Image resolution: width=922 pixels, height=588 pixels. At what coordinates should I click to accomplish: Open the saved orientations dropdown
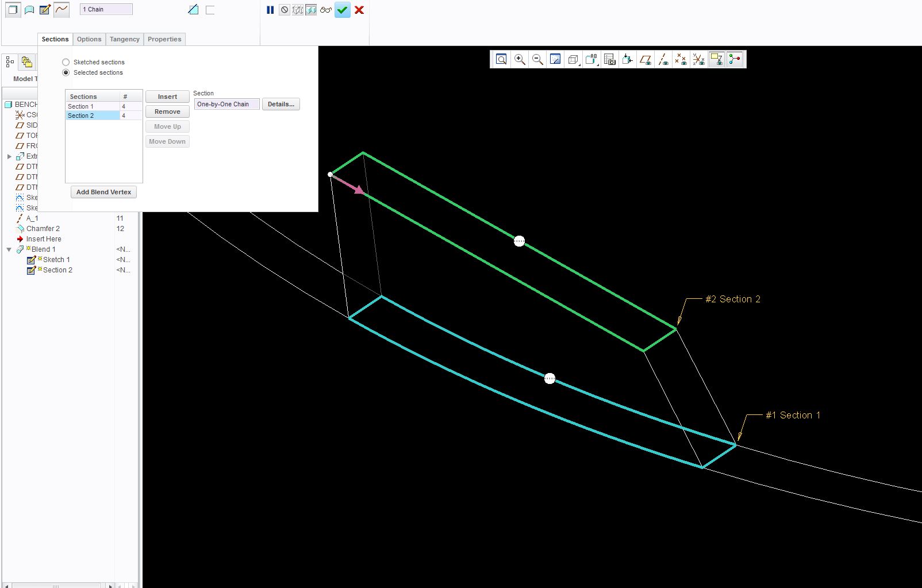pyautogui.click(x=591, y=59)
